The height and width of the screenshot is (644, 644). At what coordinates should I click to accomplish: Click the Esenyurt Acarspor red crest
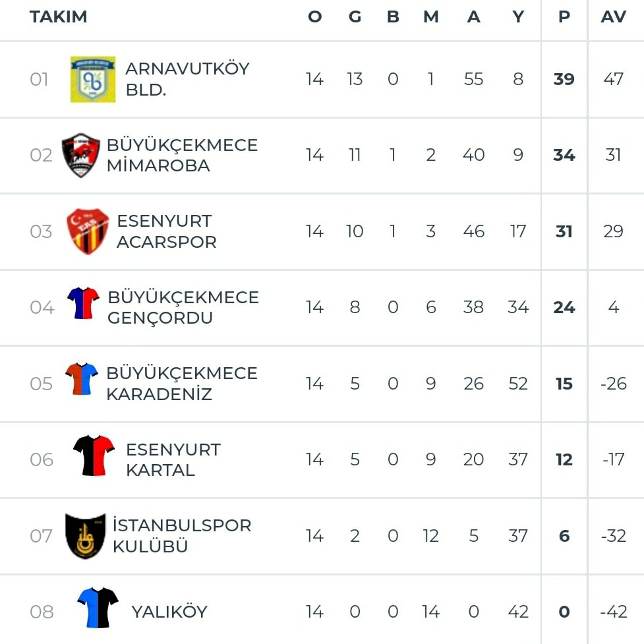tap(88, 231)
